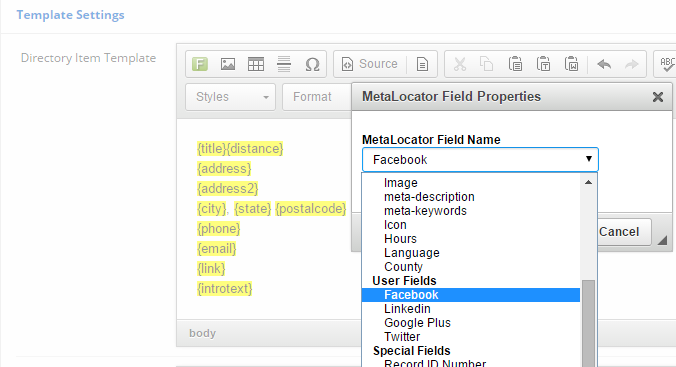Click the new page document icon
This screenshot has width=676, height=367.
click(422, 64)
